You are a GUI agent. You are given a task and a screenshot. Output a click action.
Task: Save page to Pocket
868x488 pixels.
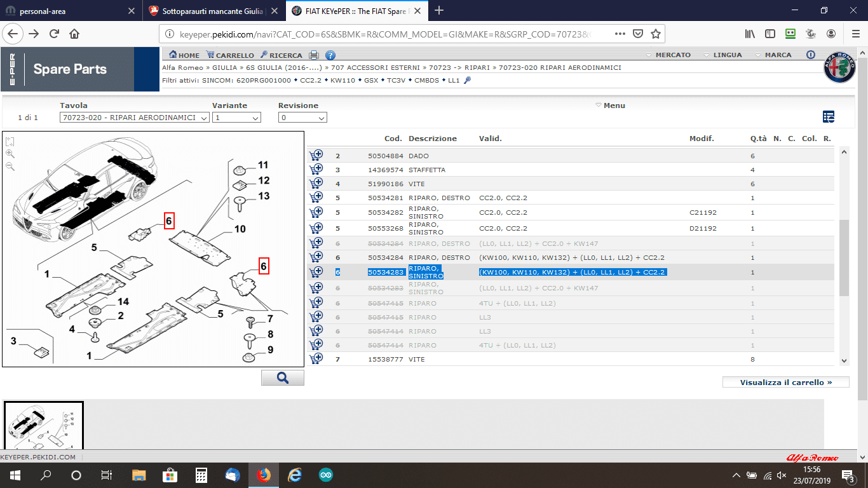click(x=637, y=34)
